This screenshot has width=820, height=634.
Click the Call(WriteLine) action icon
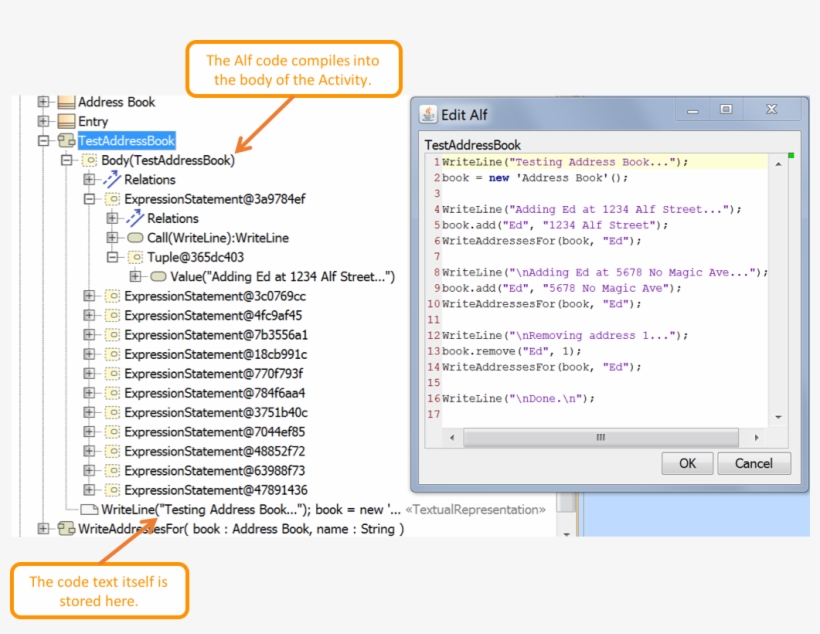pos(135,238)
